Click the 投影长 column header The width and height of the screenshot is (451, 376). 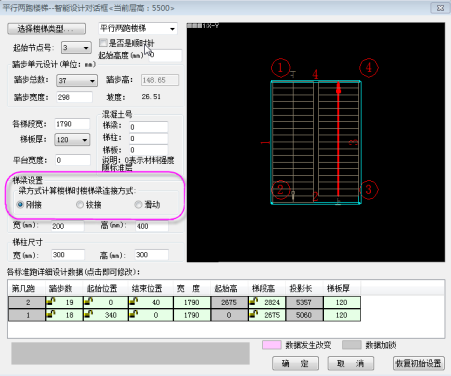tap(304, 288)
